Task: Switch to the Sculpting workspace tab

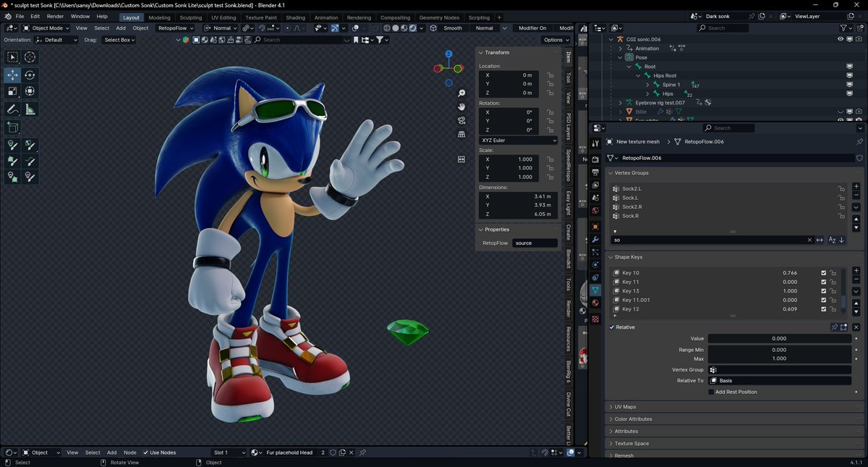Action: (191, 17)
